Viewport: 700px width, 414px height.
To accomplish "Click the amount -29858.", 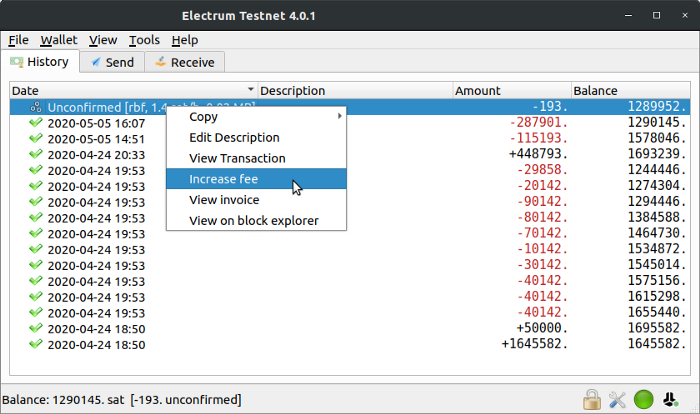I will (542, 170).
